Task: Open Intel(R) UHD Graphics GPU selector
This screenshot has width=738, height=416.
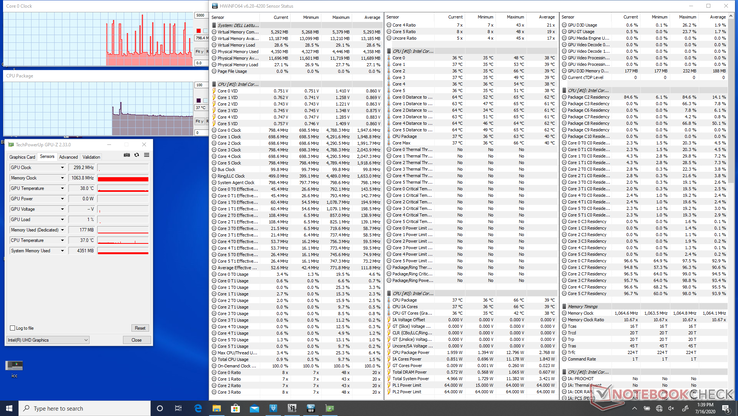Action: coord(48,340)
